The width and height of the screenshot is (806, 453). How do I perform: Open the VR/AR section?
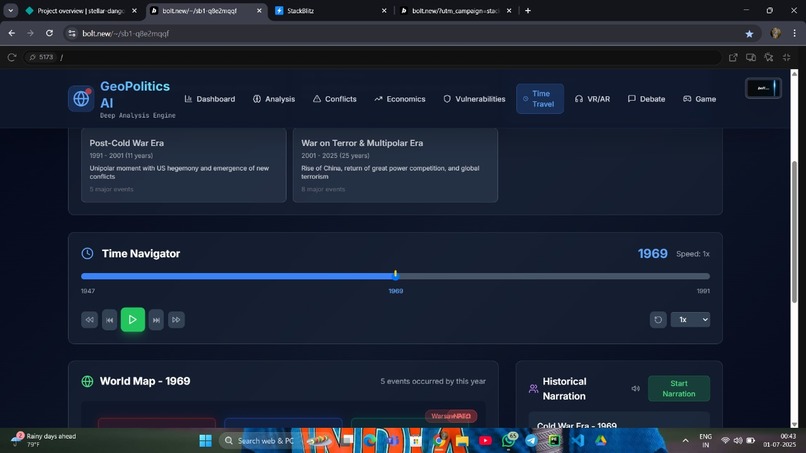593,99
